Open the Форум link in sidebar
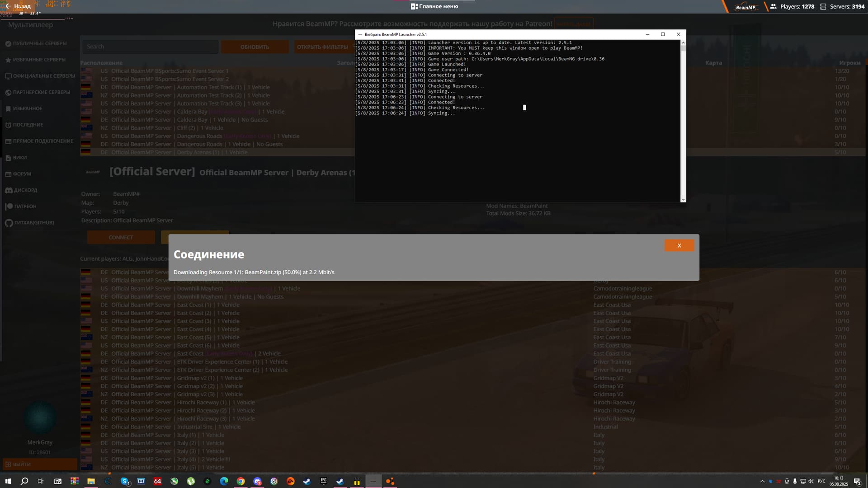The image size is (868, 488). [18, 174]
